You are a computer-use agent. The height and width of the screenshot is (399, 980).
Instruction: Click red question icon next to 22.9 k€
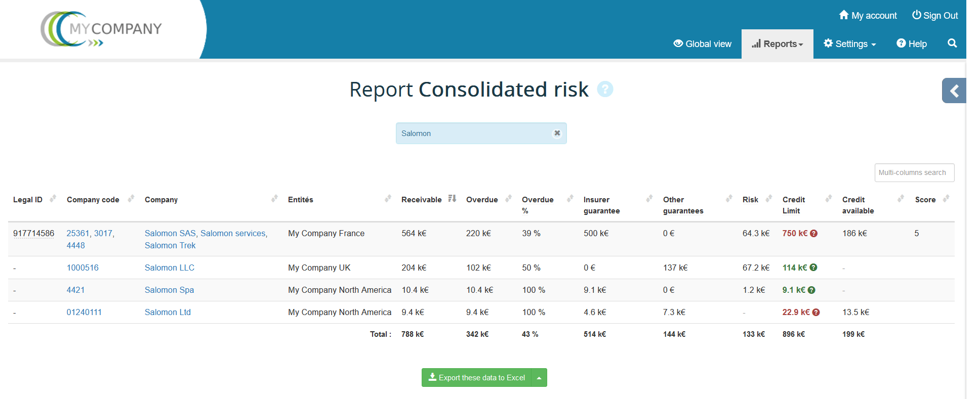[x=816, y=313]
